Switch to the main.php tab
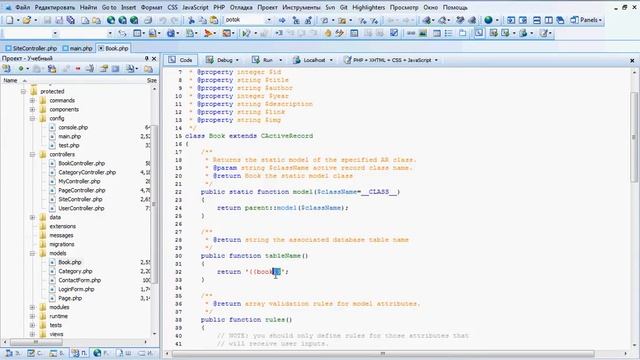640x360 pixels. pos(78,48)
